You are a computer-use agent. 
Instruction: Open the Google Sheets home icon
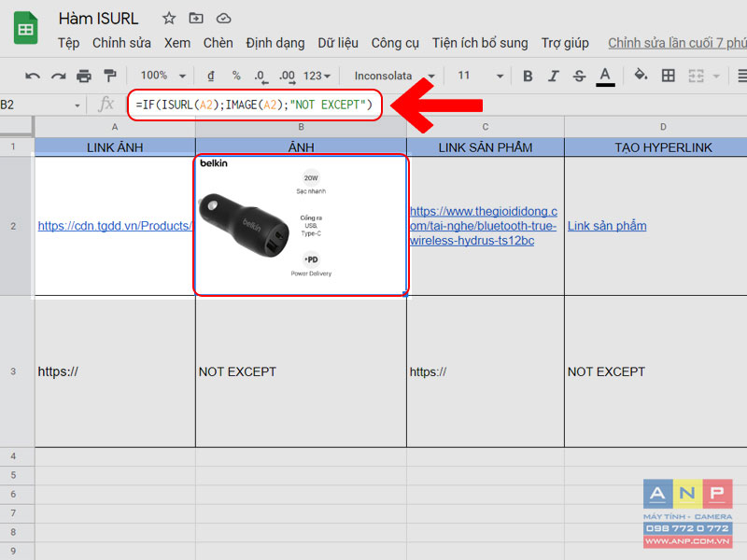(x=26, y=29)
